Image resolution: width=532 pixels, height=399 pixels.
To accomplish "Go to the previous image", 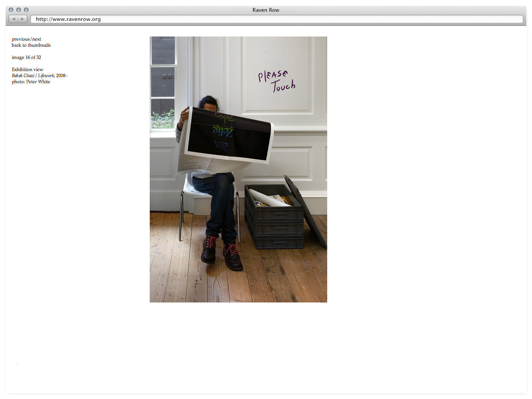I will pyautogui.click(x=21, y=39).
